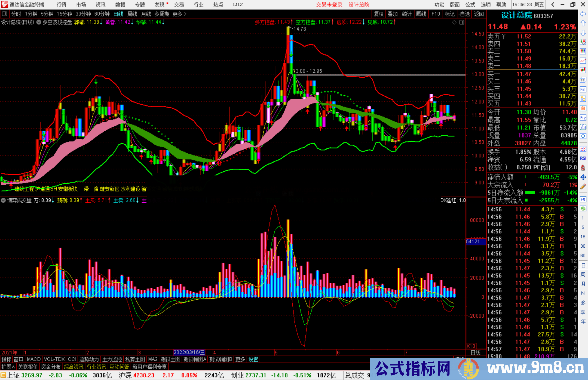
Task: Click the candlestick chart icon in sidebar
Action: pyautogui.click(x=583, y=70)
